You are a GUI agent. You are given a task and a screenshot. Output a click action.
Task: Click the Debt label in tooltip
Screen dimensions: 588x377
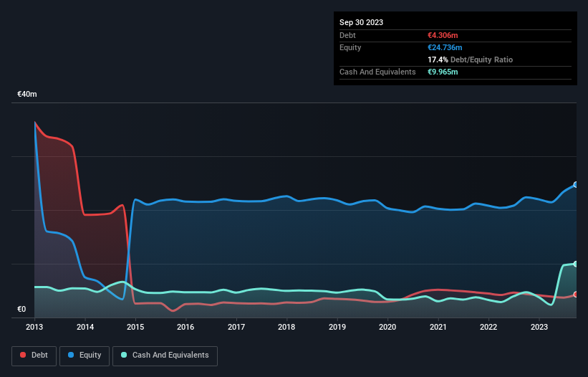(x=347, y=35)
